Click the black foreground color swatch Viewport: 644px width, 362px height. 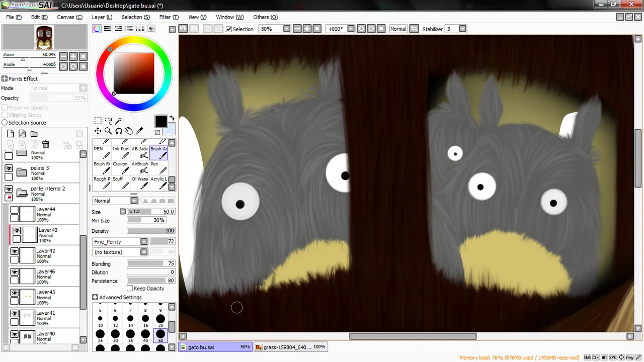pyautogui.click(x=160, y=121)
